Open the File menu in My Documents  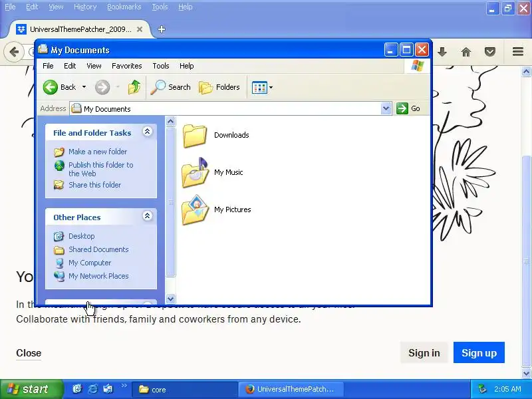pos(48,66)
